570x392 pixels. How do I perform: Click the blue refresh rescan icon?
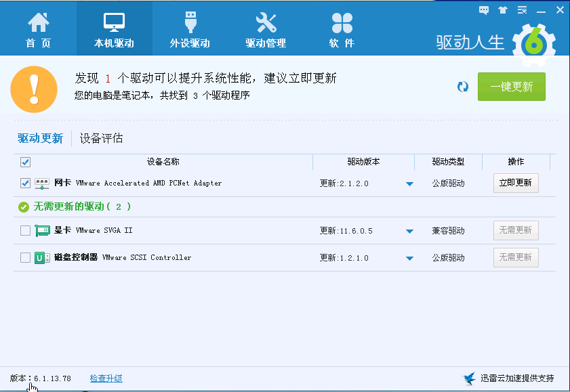[x=463, y=87]
